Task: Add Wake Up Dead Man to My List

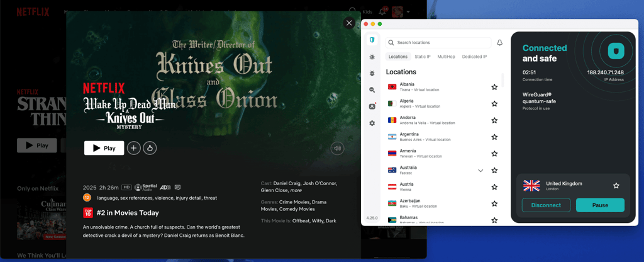Action: click(x=133, y=148)
